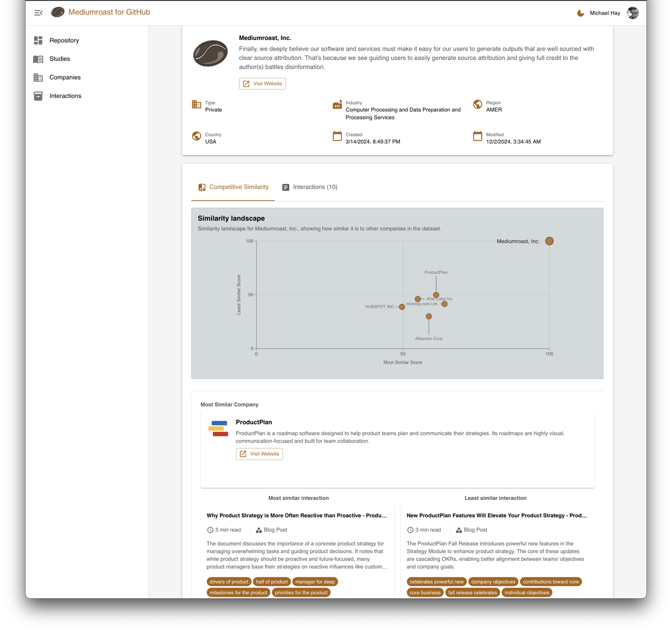The image size is (672, 632).
Task: Click the Mediumroast coffee bean logo in the header
Action: click(58, 12)
